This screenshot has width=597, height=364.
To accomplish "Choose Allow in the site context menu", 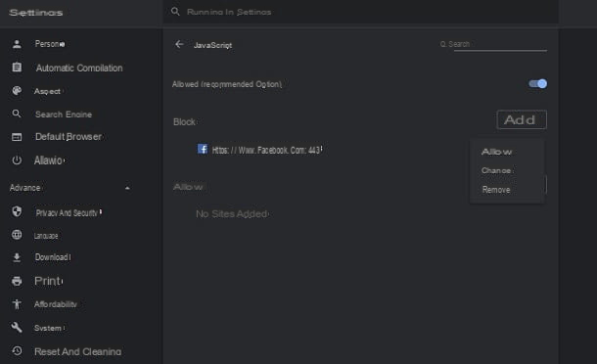I will 496,152.
